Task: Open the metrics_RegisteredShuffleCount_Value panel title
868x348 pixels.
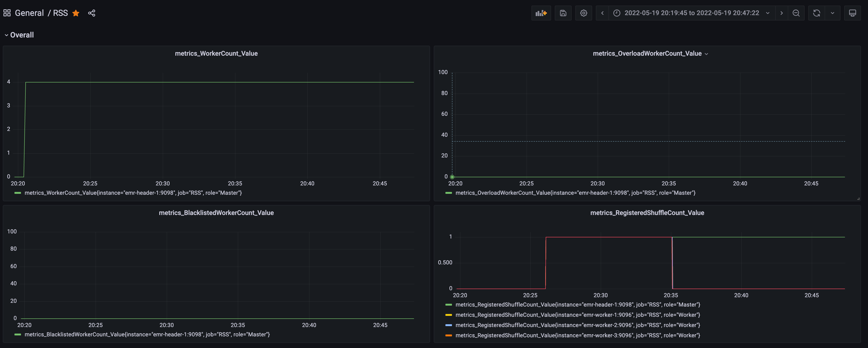Action: coord(647,213)
